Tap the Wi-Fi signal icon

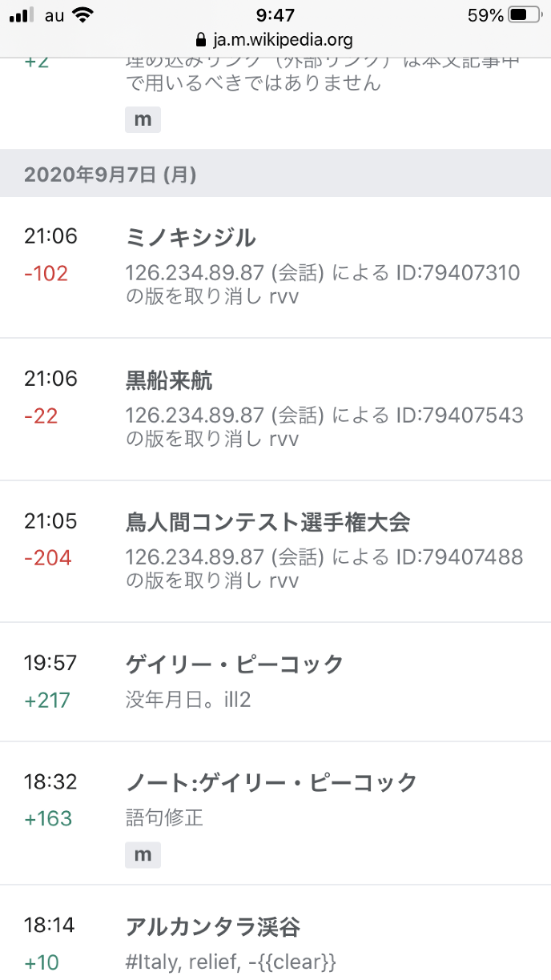(x=82, y=15)
